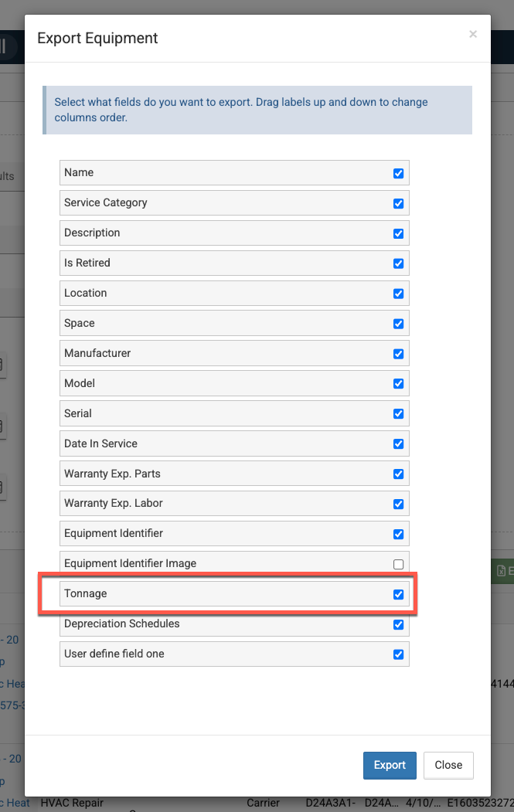
Task: Uncheck the Name field checkbox
Action: tap(398, 173)
